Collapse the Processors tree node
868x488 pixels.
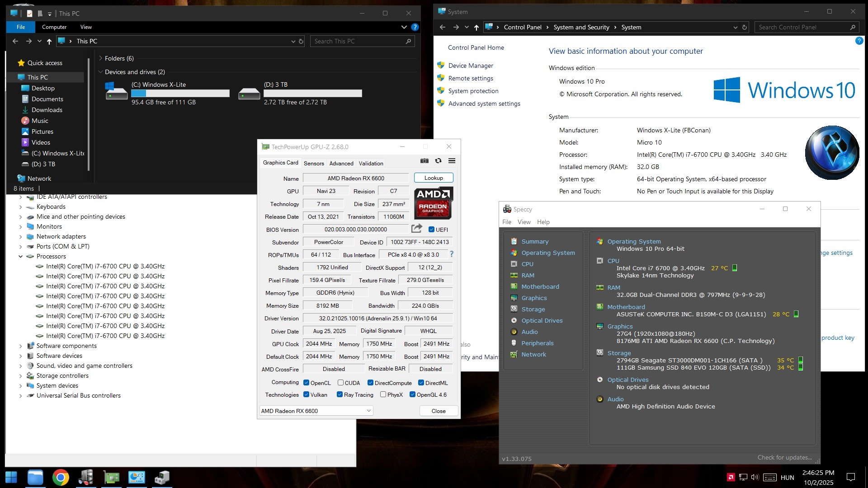[x=20, y=256]
